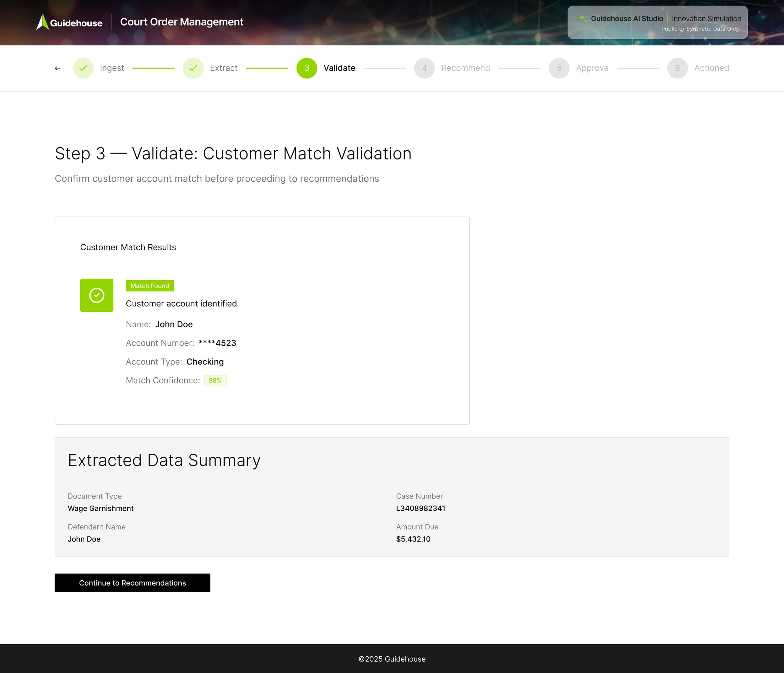Click the Extract step checkmark icon

pyautogui.click(x=193, y=68)
